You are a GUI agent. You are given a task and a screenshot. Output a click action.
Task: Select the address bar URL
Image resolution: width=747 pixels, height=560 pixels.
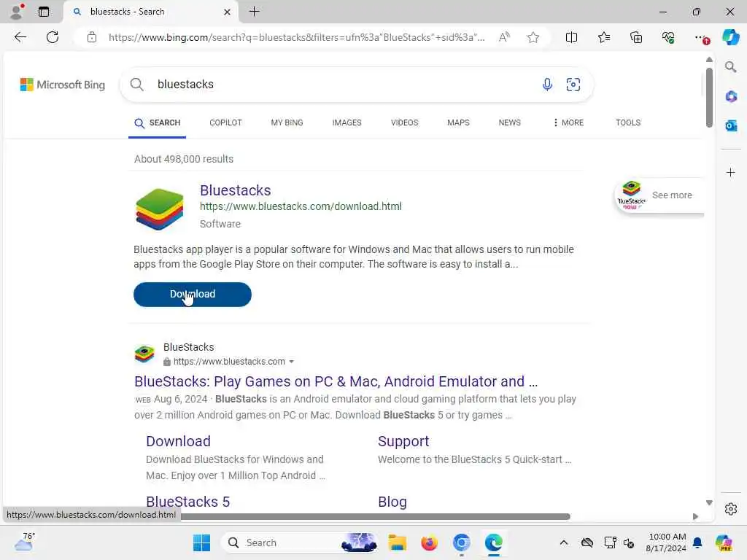296,37
